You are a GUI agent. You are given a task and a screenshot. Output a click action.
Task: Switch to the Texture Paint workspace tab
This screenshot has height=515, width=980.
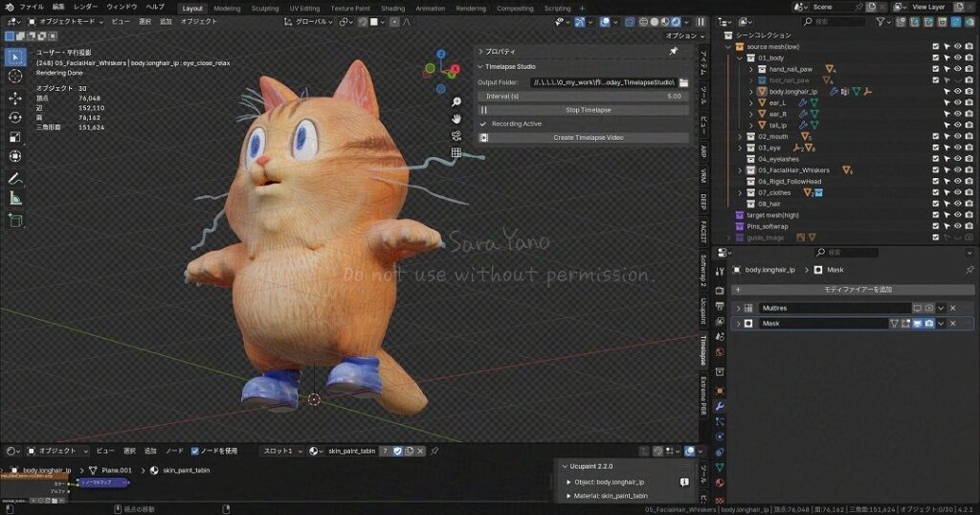(x=350, y=9)
